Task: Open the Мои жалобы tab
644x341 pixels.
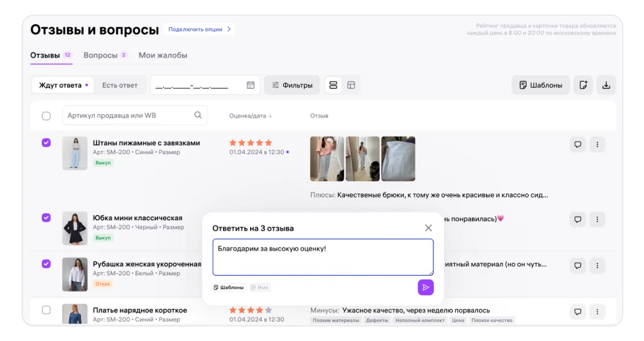Action: click(x=163, y=56)
